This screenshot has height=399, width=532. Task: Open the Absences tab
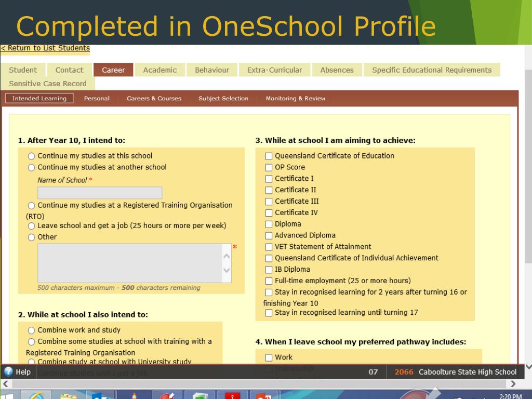[337, 70]
